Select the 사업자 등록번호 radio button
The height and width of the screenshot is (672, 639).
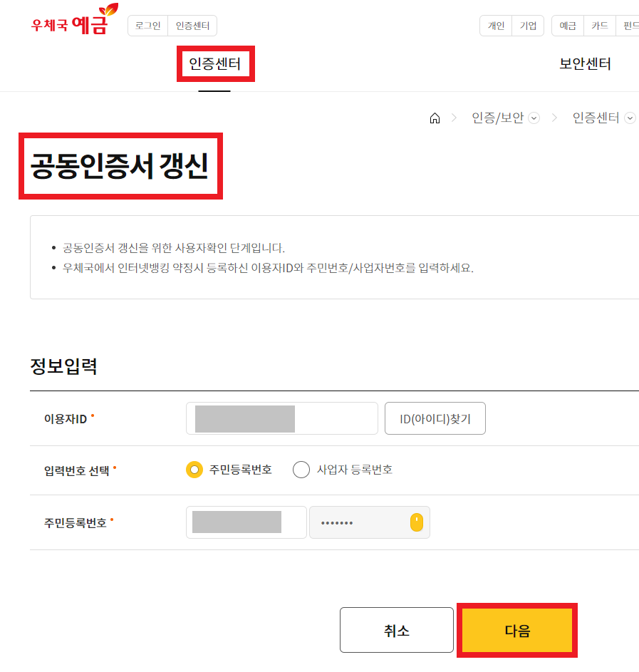(x=301, y=470)
